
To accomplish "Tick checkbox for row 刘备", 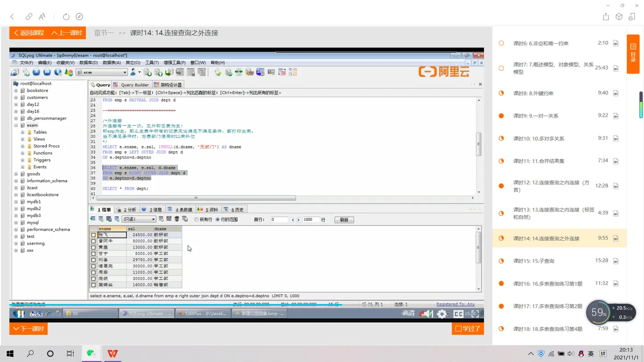I will (93, 260).
